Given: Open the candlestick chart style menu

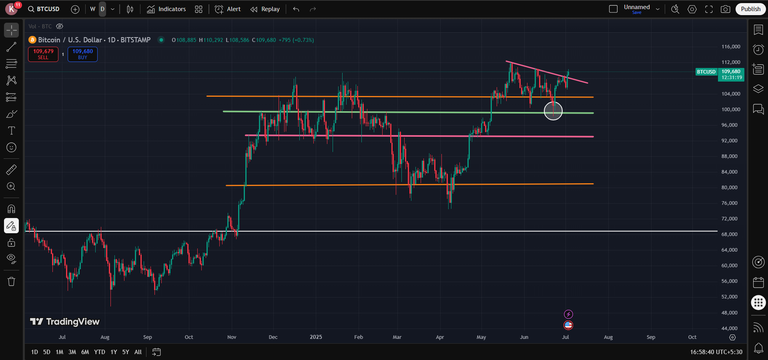Looking at the screenshot, I should tap(130, 9).
